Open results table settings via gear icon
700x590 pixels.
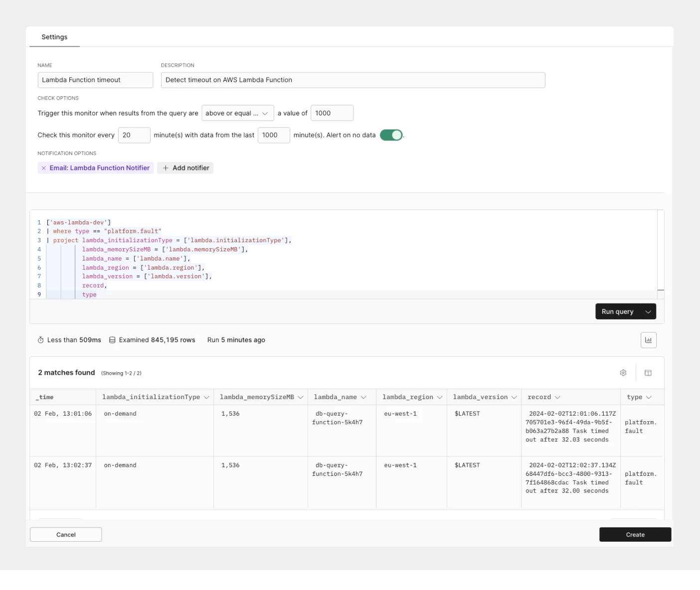point(623,372)
